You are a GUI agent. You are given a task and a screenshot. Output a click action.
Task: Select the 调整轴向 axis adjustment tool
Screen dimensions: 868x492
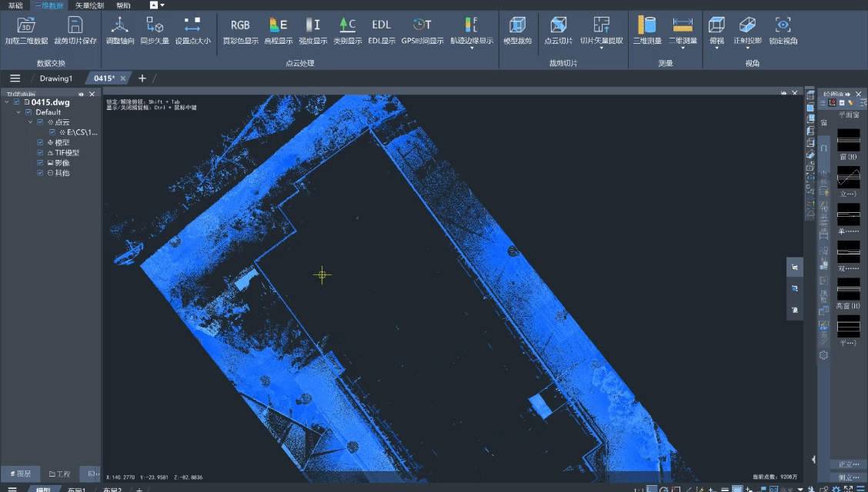119,25
